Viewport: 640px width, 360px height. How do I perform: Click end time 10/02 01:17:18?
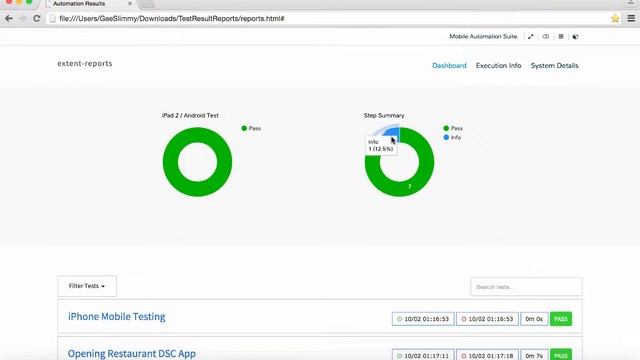[x=487, y=355]
